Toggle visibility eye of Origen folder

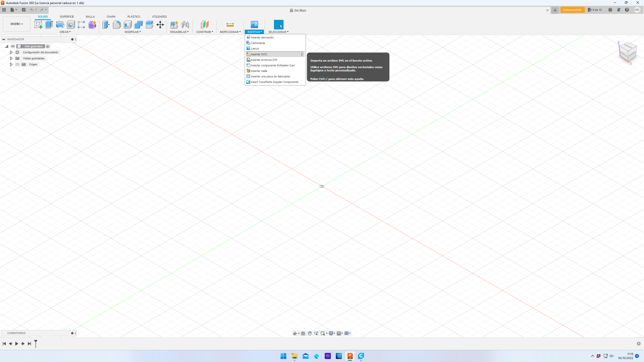point(17,64)
